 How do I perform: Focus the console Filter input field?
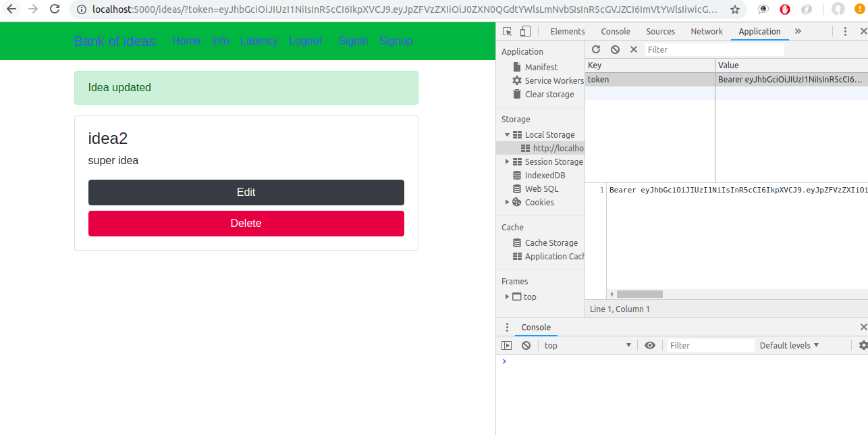pos(711,345)
